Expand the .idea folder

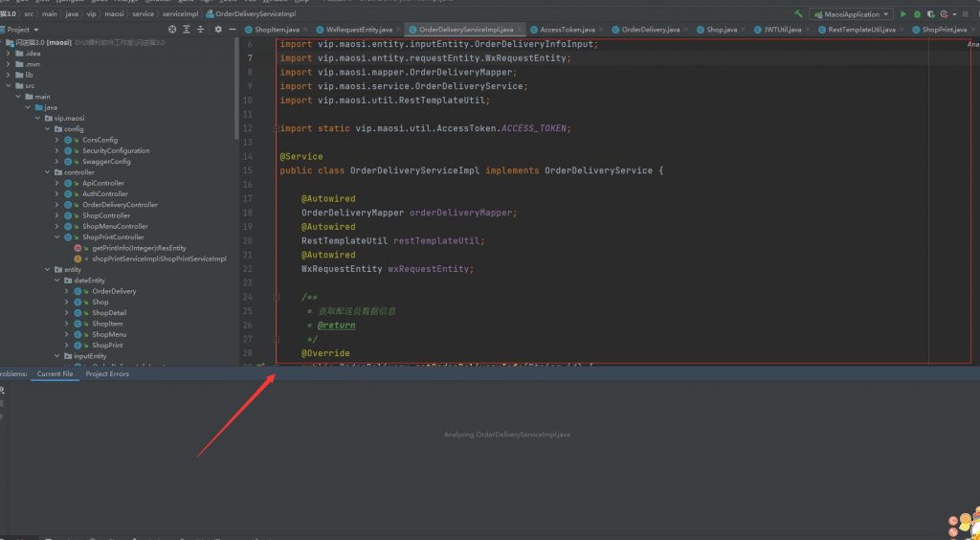[x=9, y=53]
